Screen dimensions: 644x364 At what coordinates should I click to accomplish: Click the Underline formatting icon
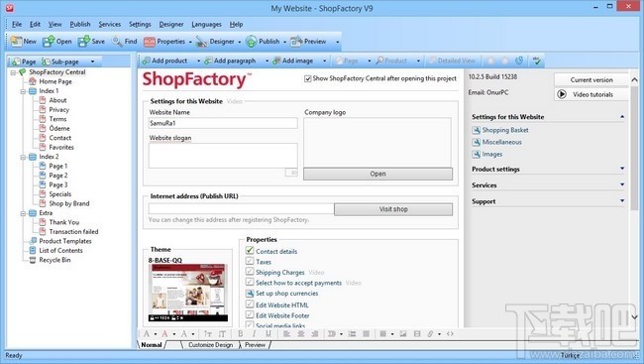268,333
